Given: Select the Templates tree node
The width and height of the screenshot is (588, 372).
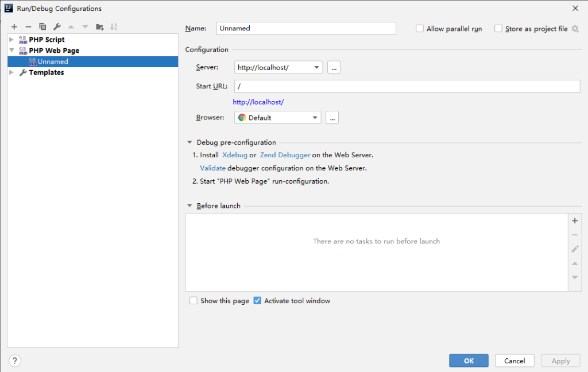Looking at the screenshot, I should 46,73.
